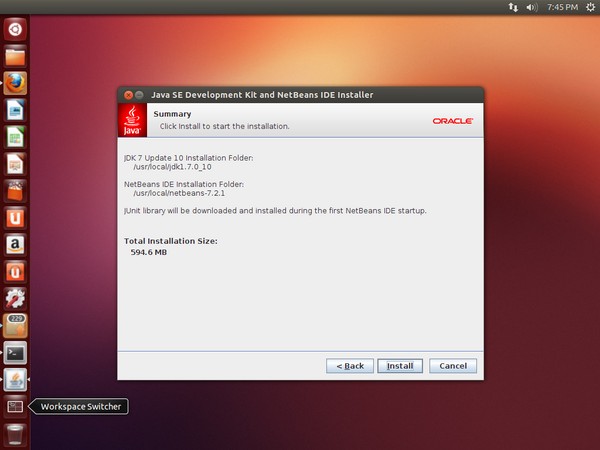This screenshot has width=600, height=450.
Task: Open the Workspace Switcher icon
Action: [x=15, y=406]
